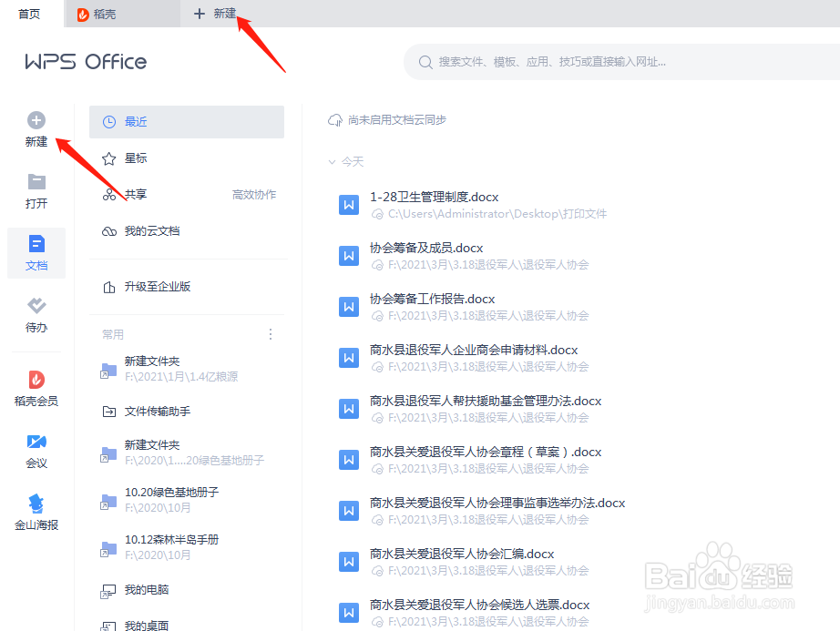Switch to the 首页 tab

[29, 14]
